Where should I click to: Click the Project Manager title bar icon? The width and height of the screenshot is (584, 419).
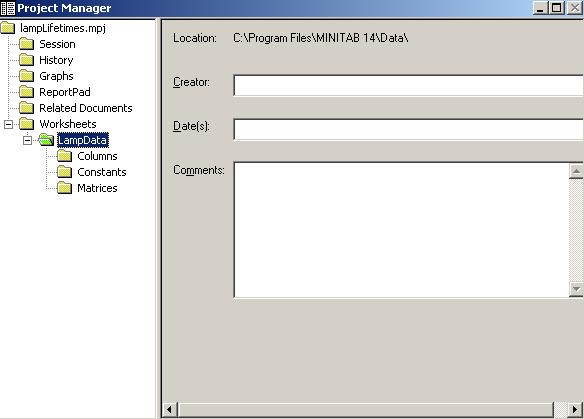tap(8, 8)
